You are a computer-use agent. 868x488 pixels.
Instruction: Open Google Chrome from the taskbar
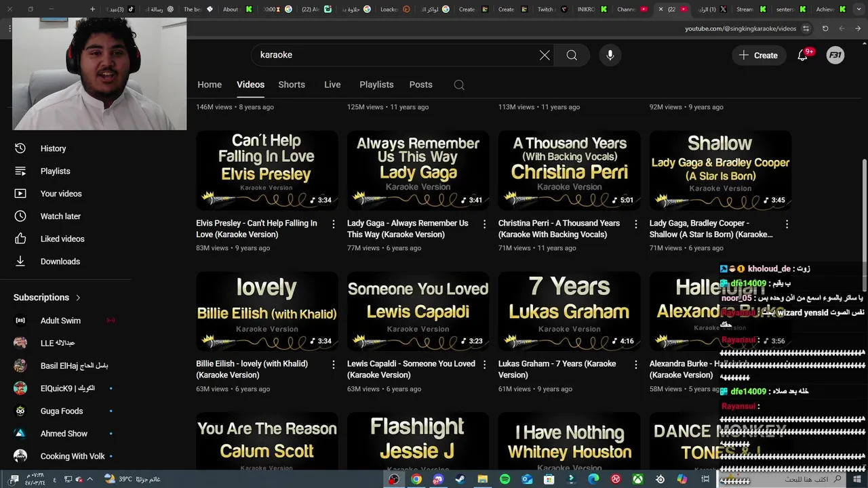tap(416, 479)
